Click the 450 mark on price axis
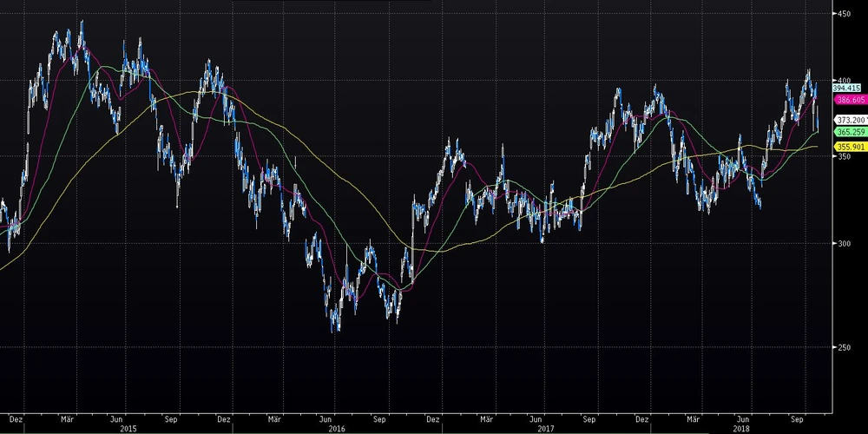 click(x=842, y=14)
